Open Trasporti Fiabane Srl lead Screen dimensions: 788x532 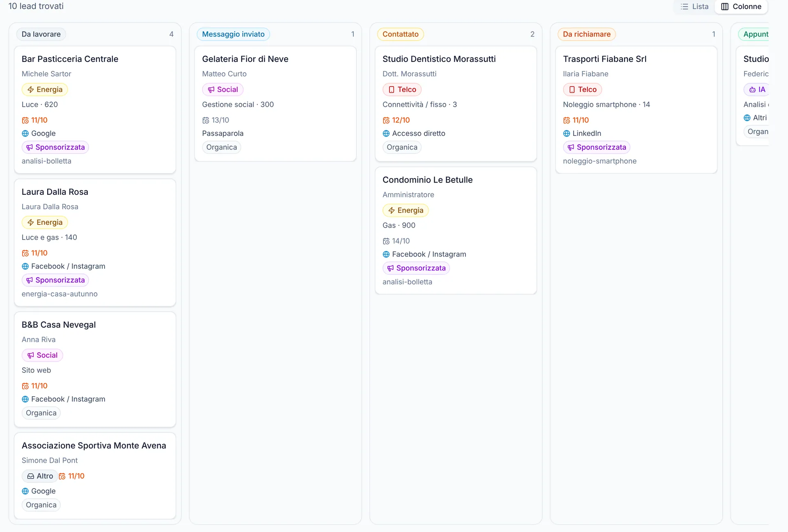636,110
